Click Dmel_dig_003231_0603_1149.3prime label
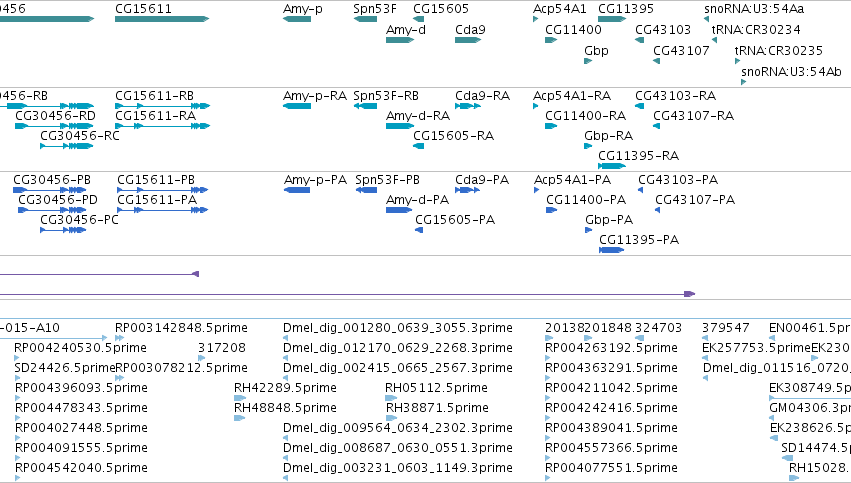 coord(397,468)
